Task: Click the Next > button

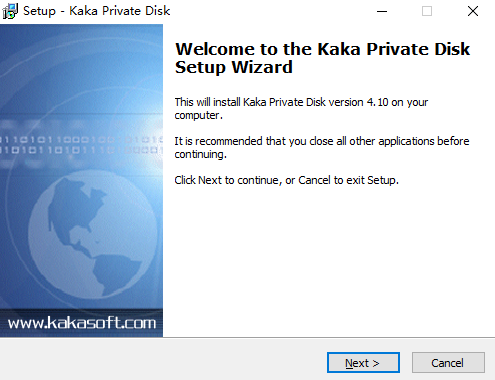Action: coord(363,363)
